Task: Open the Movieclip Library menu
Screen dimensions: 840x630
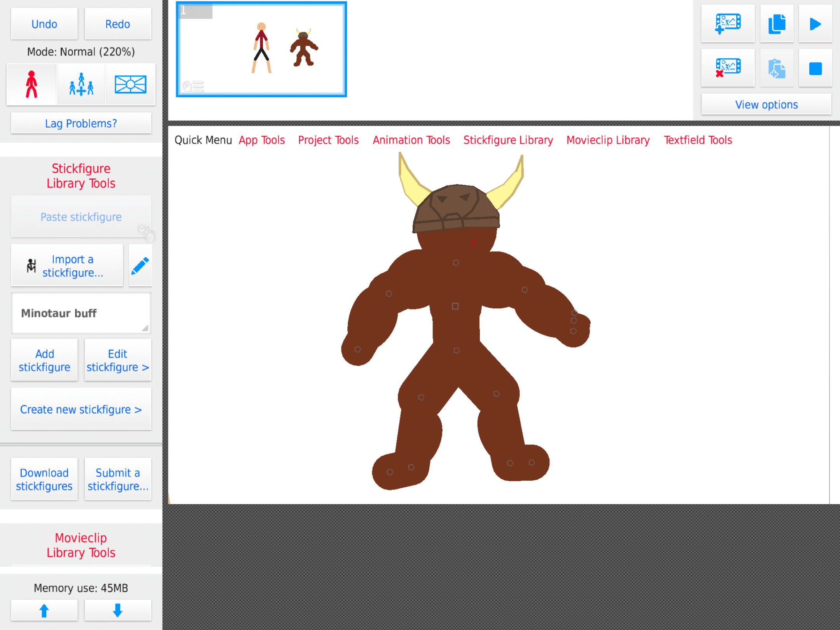Action: coord(608,140)
